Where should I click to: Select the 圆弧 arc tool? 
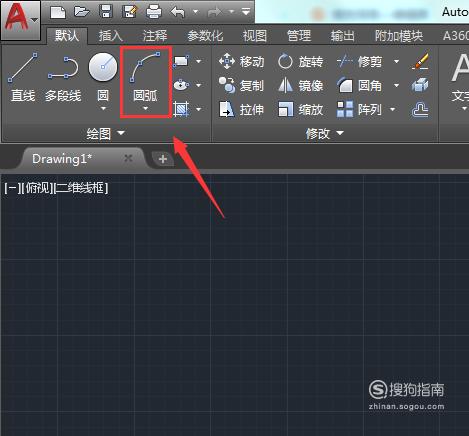[x=145, y=77]
